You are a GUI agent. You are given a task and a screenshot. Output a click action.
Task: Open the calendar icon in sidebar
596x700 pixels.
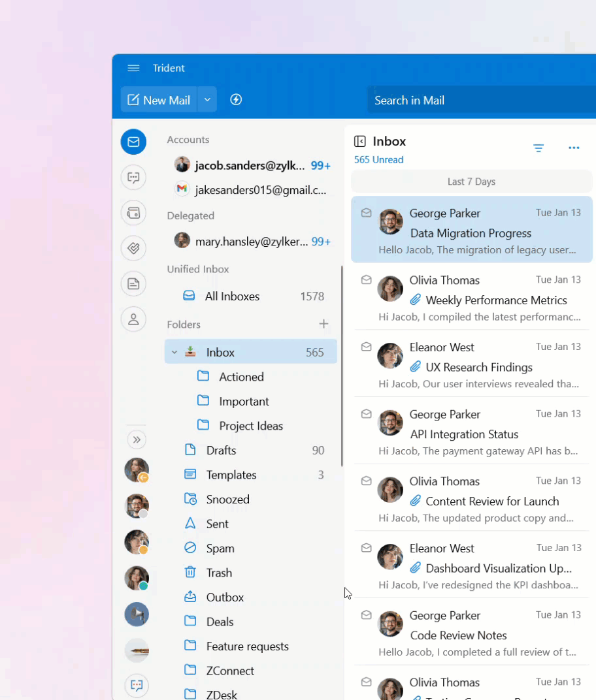pyautogui.click(x=133, y=213)
